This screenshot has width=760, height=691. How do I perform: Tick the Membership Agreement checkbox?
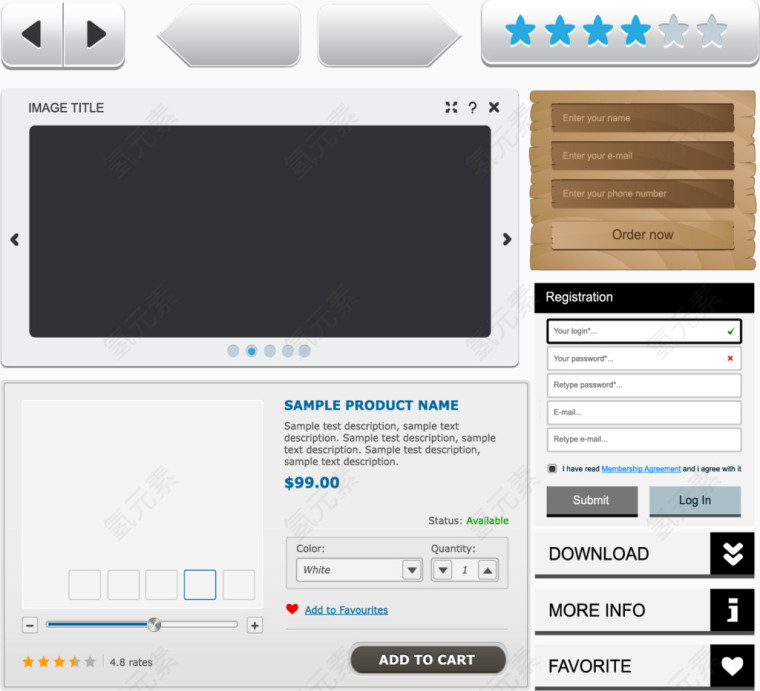tap(552, 468)
